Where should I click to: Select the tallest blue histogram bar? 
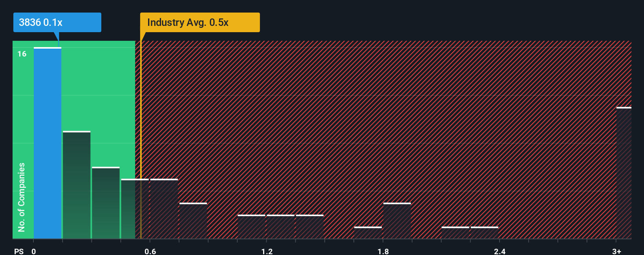48,143
